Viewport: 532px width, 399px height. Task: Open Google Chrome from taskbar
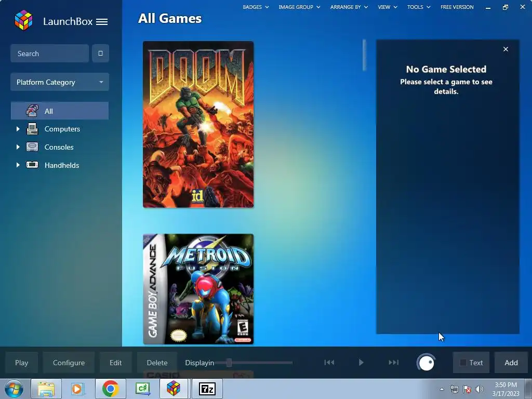click(111, 389)
